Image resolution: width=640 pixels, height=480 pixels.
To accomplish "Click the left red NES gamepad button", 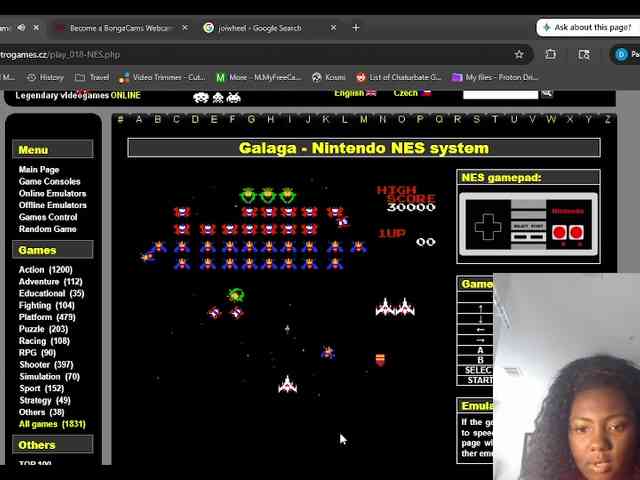I will pyautogui.click(x=559, y=233).
